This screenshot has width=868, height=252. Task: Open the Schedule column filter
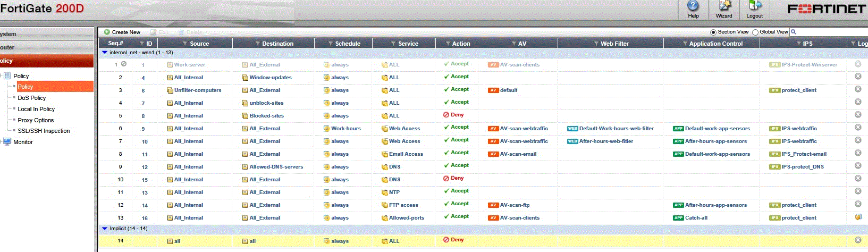[331, 44]
